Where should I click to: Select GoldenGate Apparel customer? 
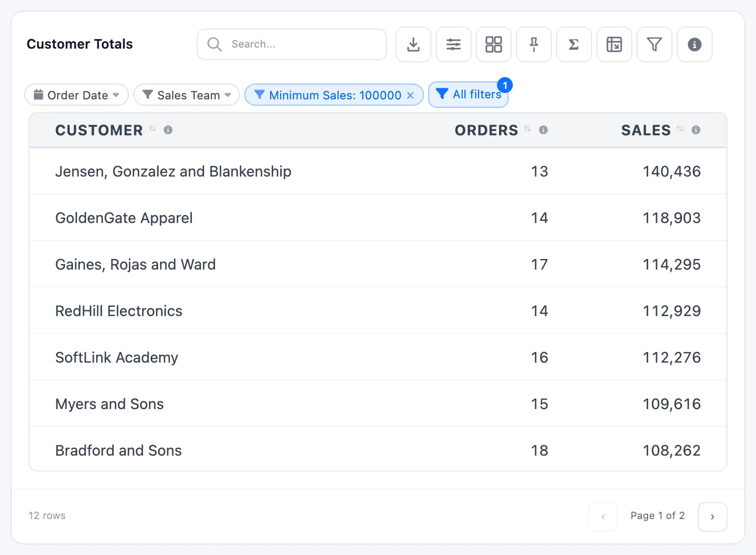click(x=124, y=218)
